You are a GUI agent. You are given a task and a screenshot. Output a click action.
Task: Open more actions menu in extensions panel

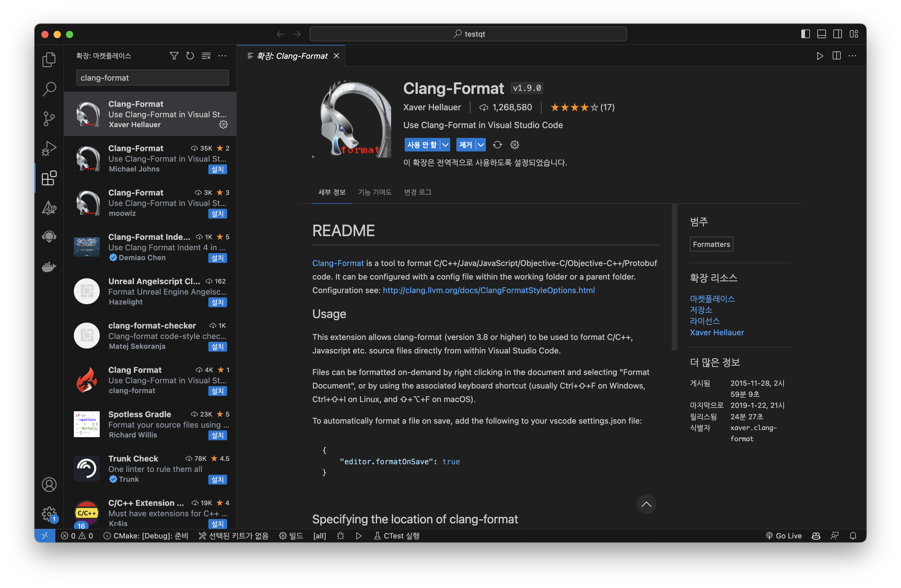(222, 56)
